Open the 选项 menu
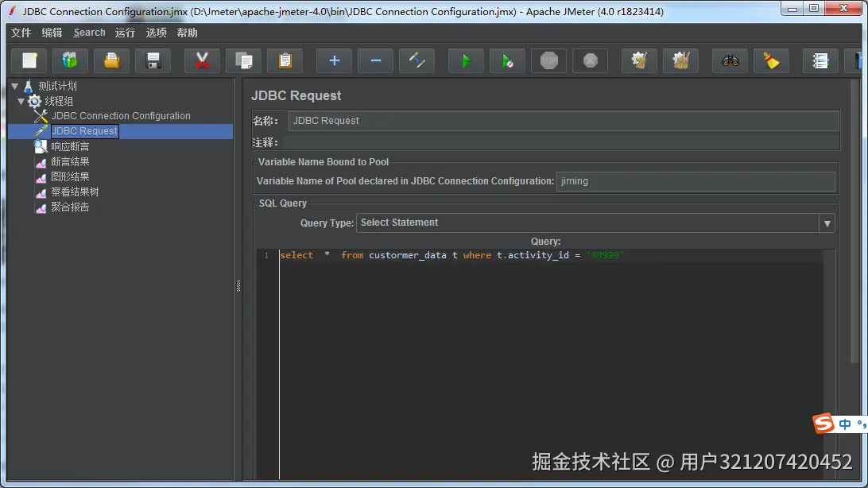 pyautogui.click(x=156, y=33)
